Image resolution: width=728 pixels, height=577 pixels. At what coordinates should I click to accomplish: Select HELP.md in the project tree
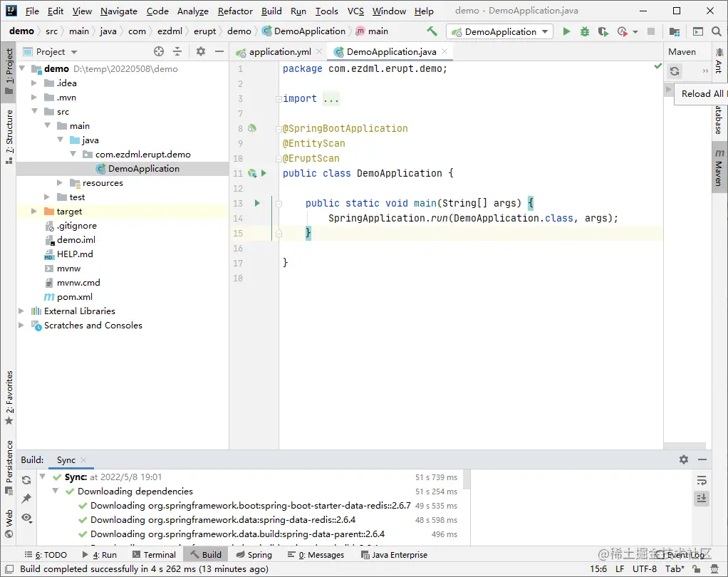75,254
